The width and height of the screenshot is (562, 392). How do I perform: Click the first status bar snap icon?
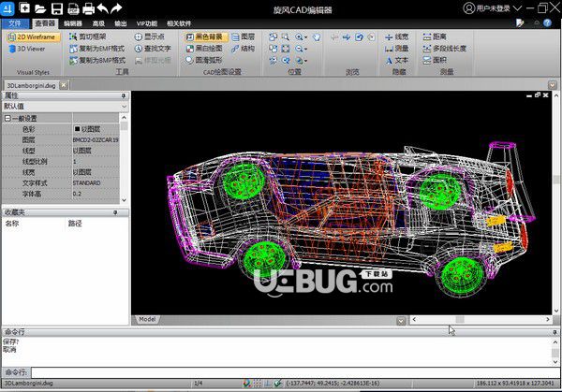click(x=246, y=384)
